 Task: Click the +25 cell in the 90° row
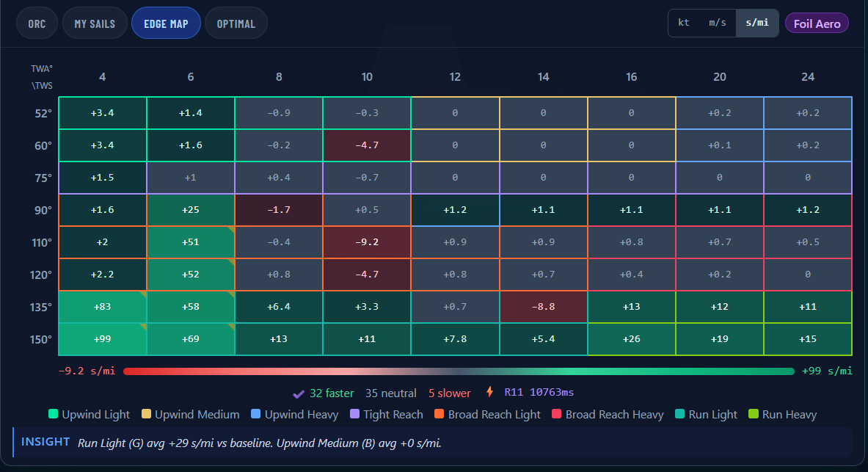coord(191,210)
